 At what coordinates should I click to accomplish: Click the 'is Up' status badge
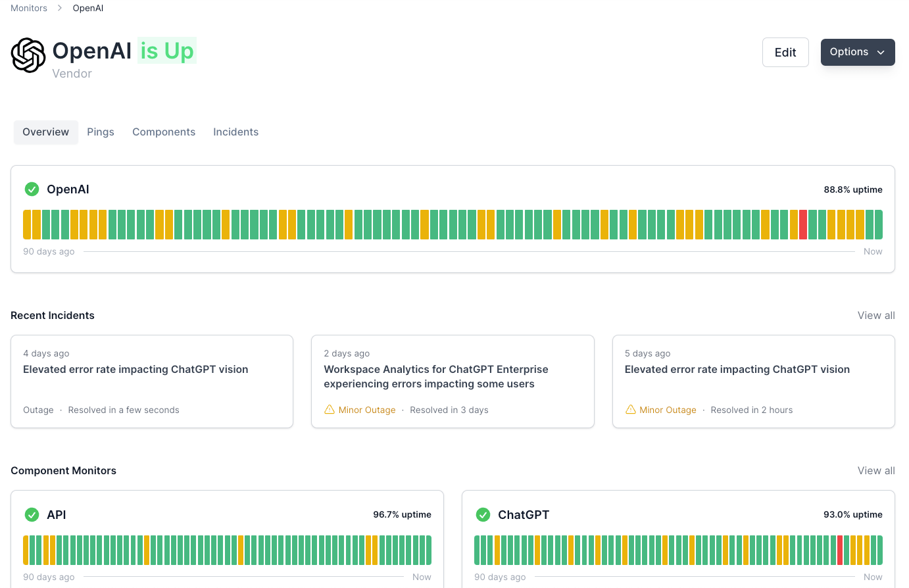(167, 51)
